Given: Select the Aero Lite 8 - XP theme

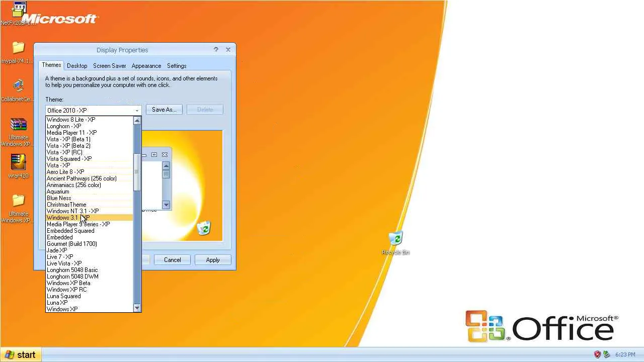Looking at the screenshot, I should tap(90, 172).
